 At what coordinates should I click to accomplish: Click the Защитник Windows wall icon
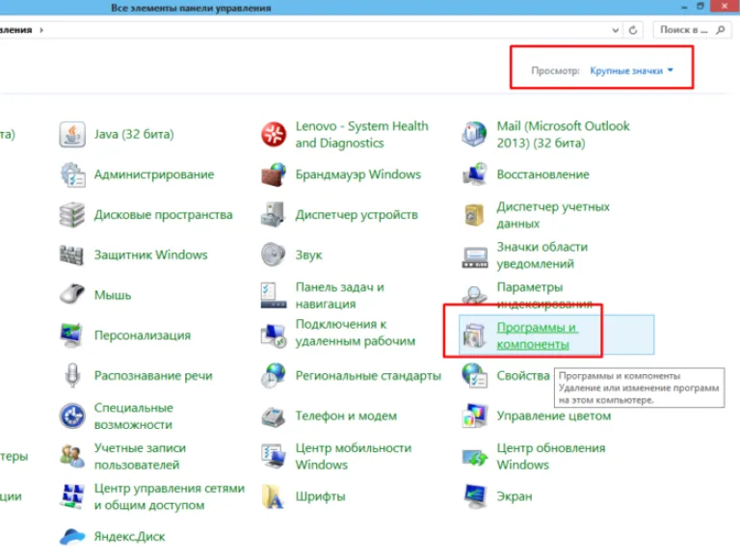coord(72,255)
